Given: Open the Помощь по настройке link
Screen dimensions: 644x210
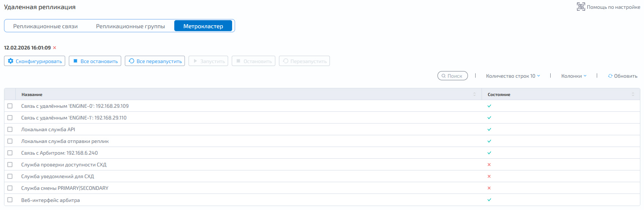Looking at the screenshot, I should click(613, 7).
